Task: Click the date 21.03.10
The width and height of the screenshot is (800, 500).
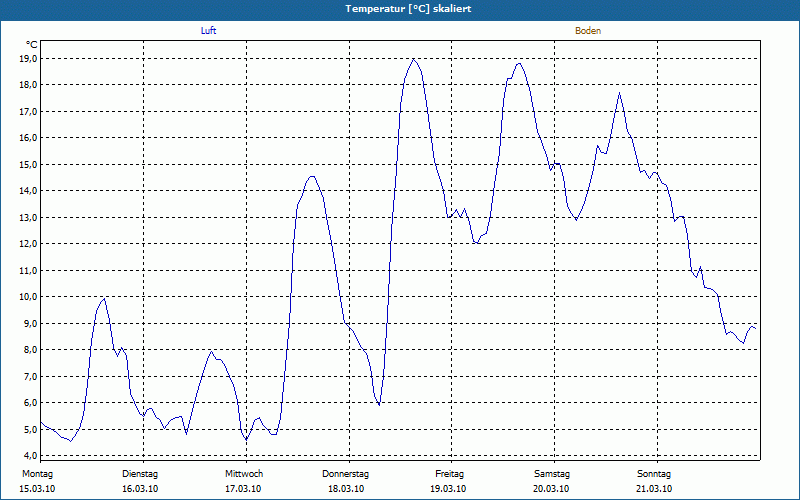Action: pos(654,489)
